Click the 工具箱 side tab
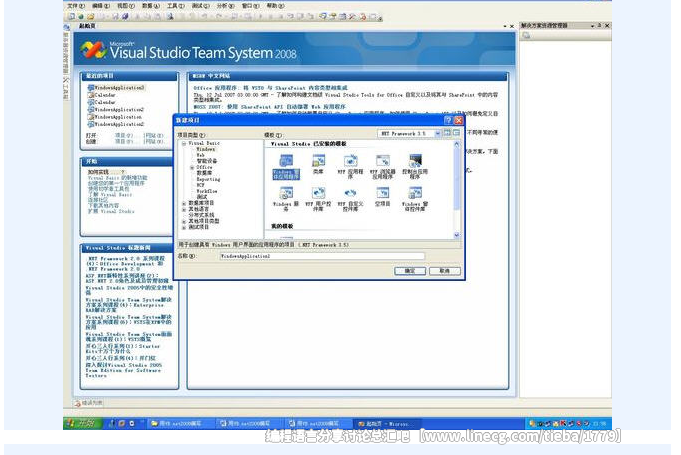This screenshot has width=681, height=455. [66, 89]
